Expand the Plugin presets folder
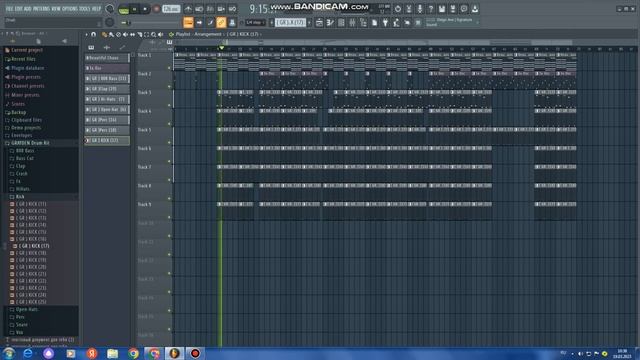The height and width of the screenshot is (360, 640). (x=26, y=77)
